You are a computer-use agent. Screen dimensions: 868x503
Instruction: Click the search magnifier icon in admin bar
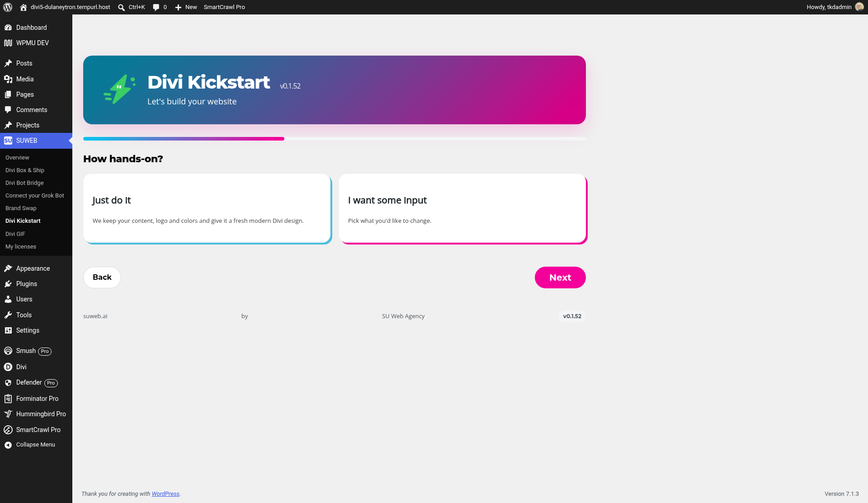click(121, 7)
